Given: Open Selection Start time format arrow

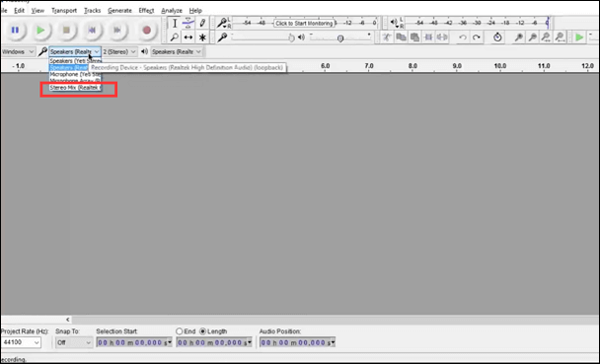Looking at the screenshot, I should tap(170, 342).
